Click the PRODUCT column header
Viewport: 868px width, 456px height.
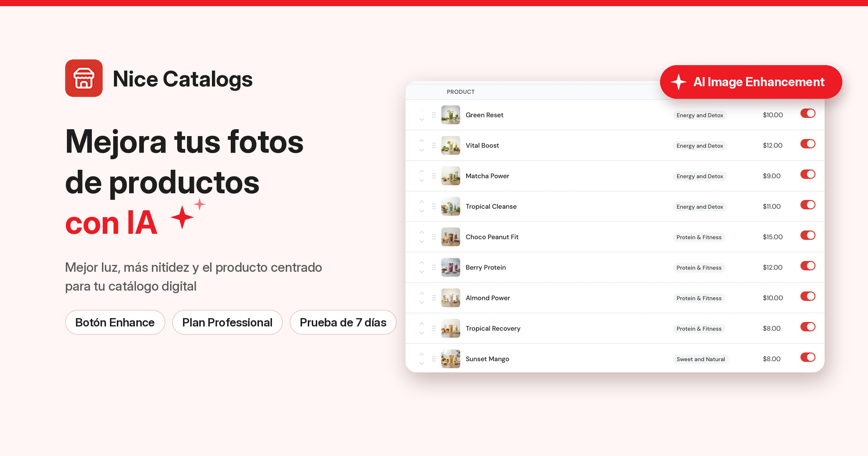point(460,92)
